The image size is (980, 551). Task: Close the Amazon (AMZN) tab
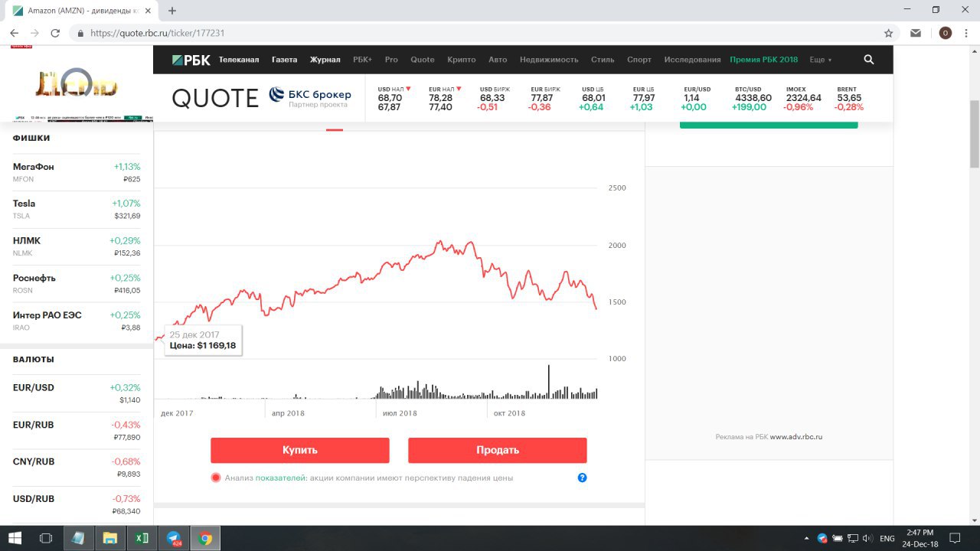click(x=149, y=11)
